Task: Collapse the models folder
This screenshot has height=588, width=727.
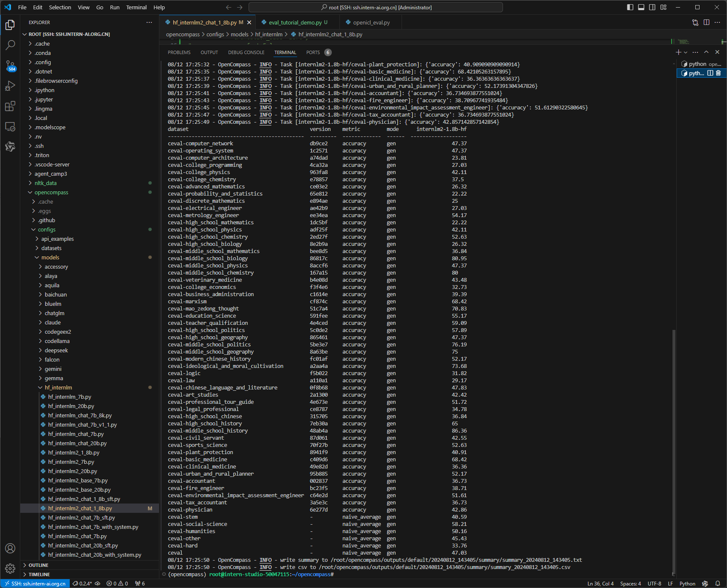Action: 50,257
